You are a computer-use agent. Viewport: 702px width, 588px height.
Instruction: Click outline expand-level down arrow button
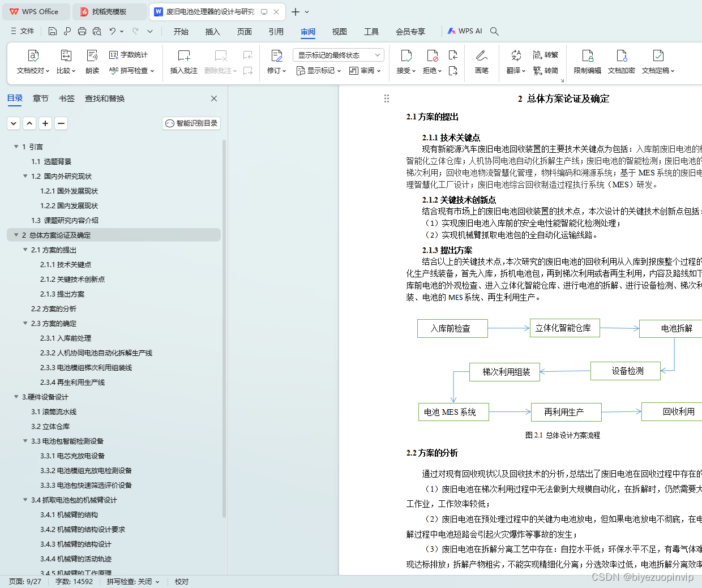[x=14, y=123]
